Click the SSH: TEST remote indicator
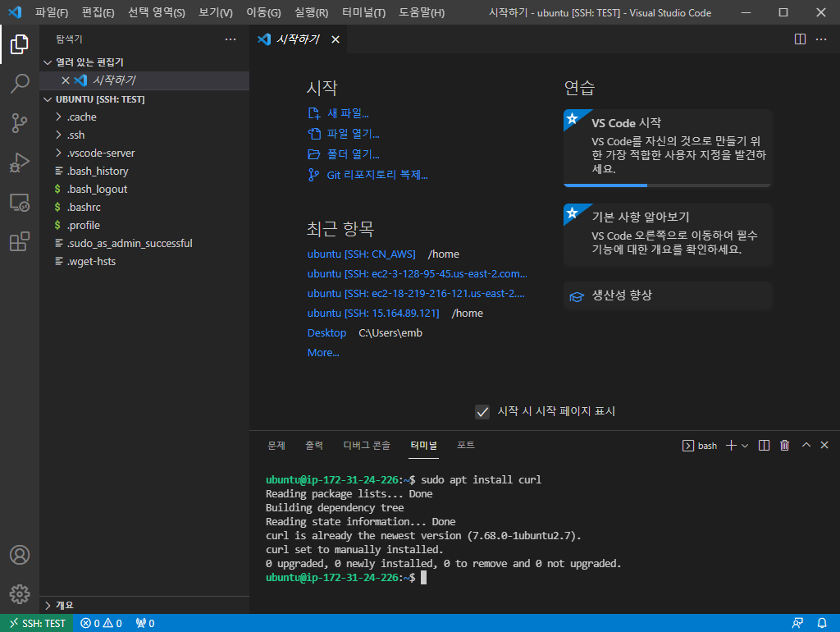The width and height of the screenshot is (840, 632). (37, 623)
